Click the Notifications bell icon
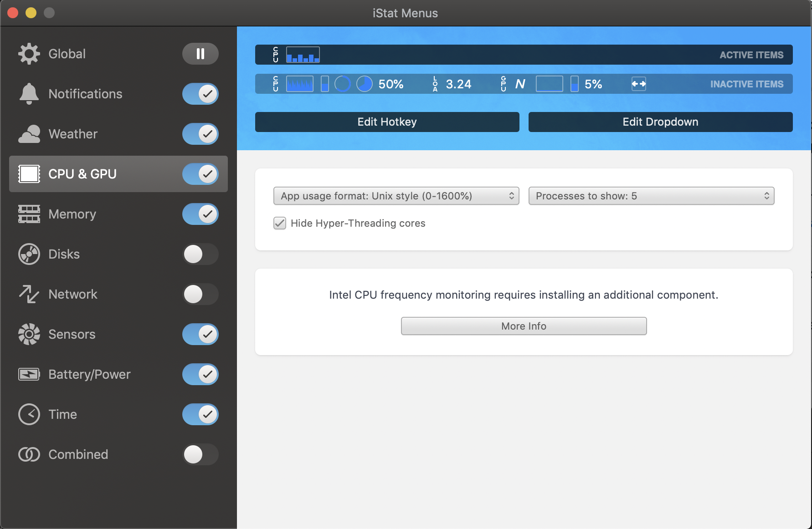812x529 pixels. coord(29,94)
